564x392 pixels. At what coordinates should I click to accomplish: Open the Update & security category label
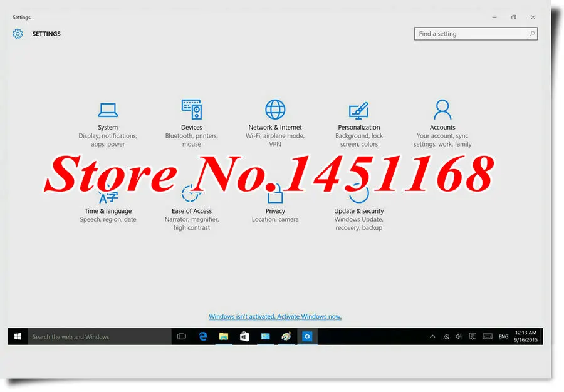(x=358, y=211)
